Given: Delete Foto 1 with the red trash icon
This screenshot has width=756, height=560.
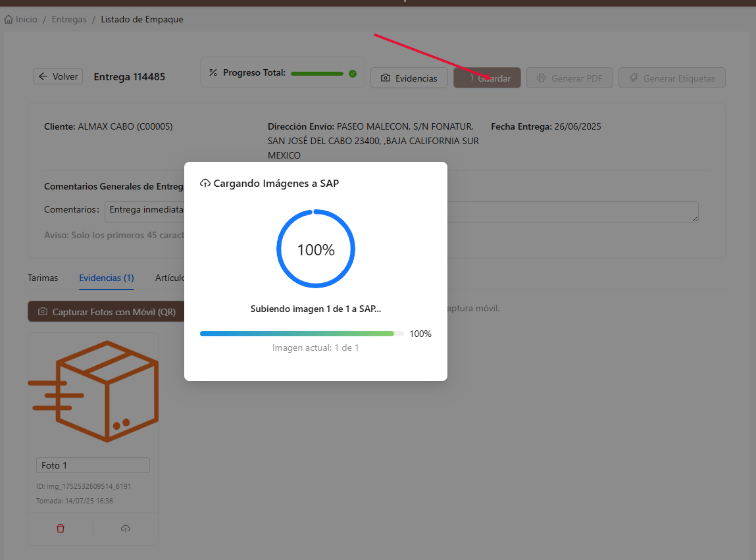Looking at the screenshot, I should [x=61, y=528].
